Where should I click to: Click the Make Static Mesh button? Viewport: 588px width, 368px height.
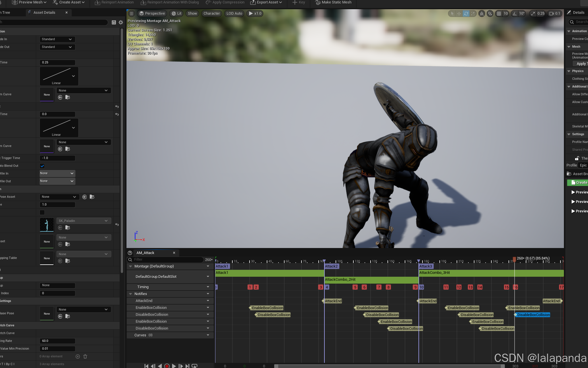point(333,2)
